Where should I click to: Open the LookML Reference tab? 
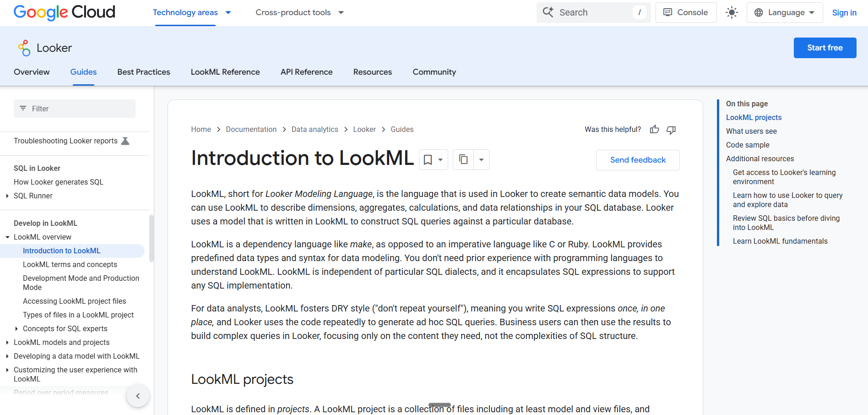point(225,72)
